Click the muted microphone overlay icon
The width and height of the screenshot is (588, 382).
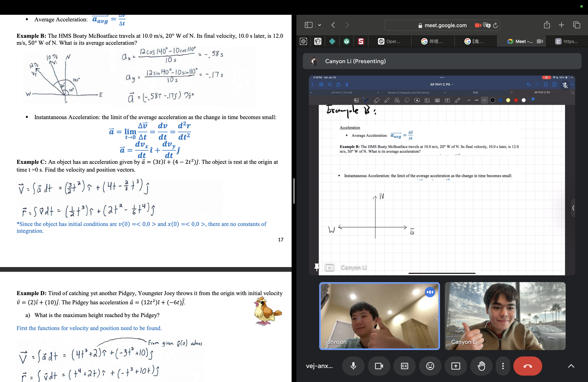pyautogui.click(x=565, y=85)
